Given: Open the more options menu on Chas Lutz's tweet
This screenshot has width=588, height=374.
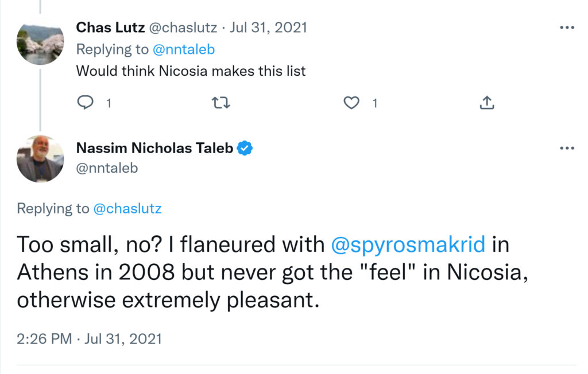Looking at the screenshot, I should pos(567,28).
